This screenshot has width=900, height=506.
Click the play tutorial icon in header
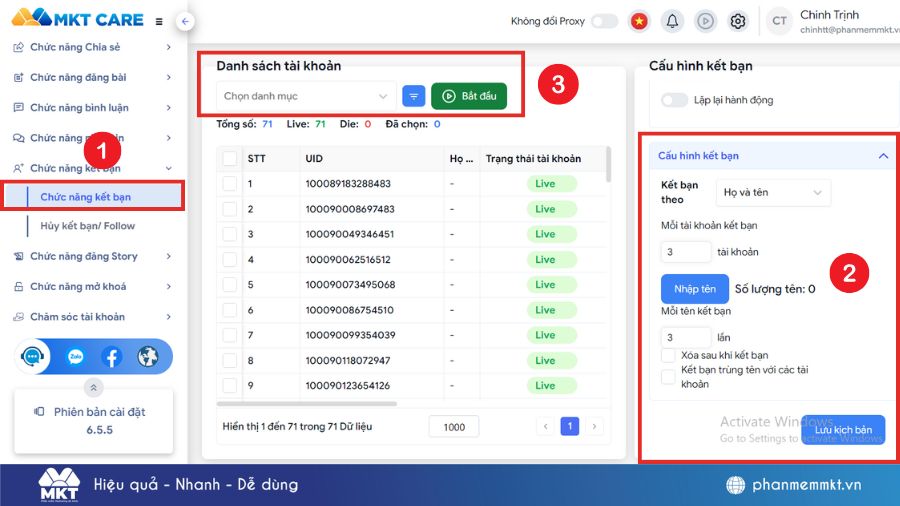point(705,22)
